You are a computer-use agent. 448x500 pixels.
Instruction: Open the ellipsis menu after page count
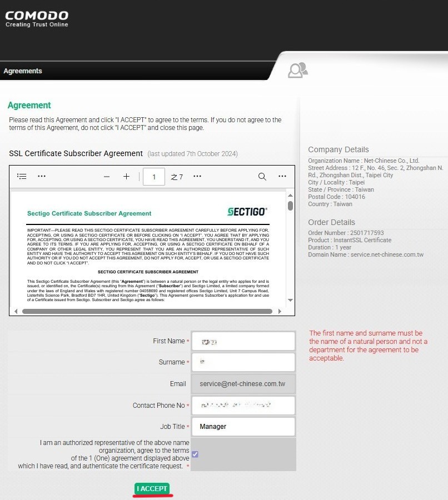197,176
